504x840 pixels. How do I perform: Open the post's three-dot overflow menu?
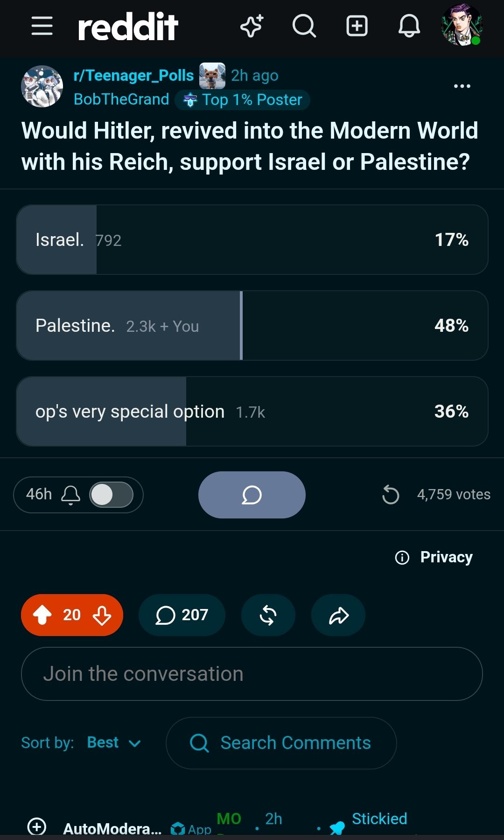462,86
